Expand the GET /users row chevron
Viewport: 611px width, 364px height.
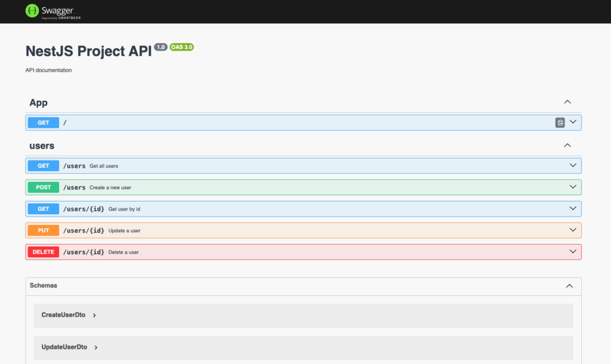click(573, 165)
